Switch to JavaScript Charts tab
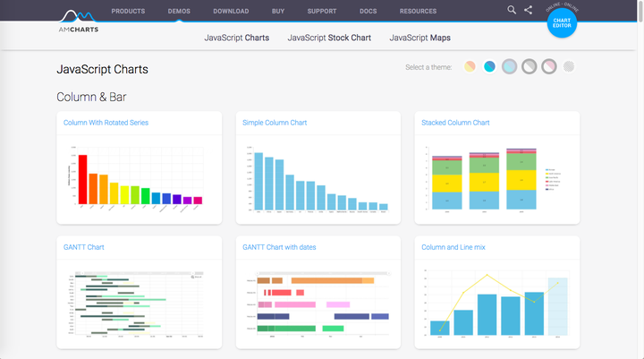Screen dimensions: 644x359 click(x=237, y=38)
